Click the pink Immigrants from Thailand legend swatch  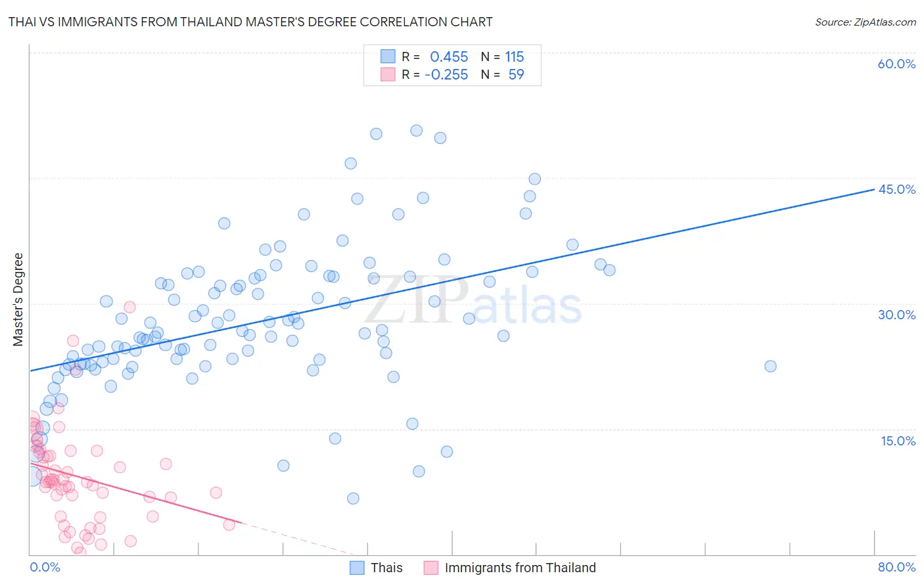[431, 568]
